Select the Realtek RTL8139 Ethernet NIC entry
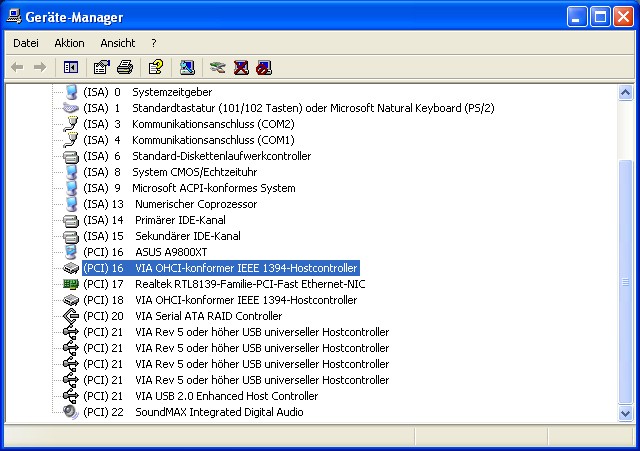This screenshot has height=451, width=640. coord(224,284)
